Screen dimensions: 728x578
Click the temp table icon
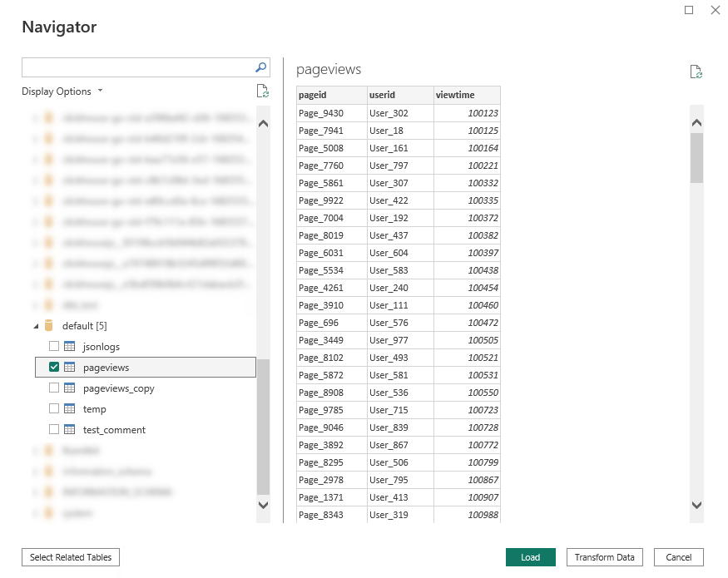tap(70, 409)
